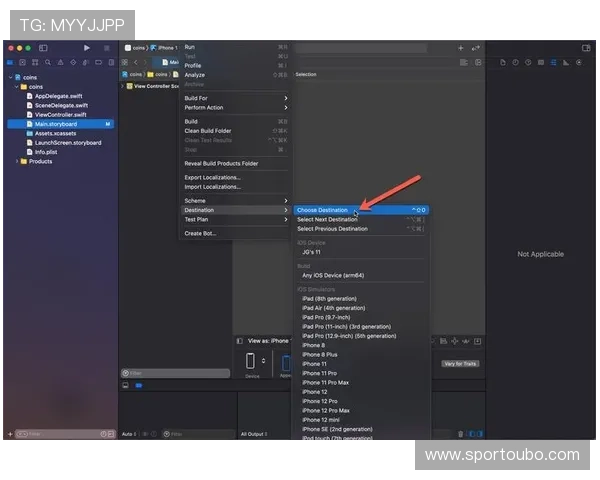Collapse the coins project root disclosure triangle
The image size is (600, 480).
(10, 77)
